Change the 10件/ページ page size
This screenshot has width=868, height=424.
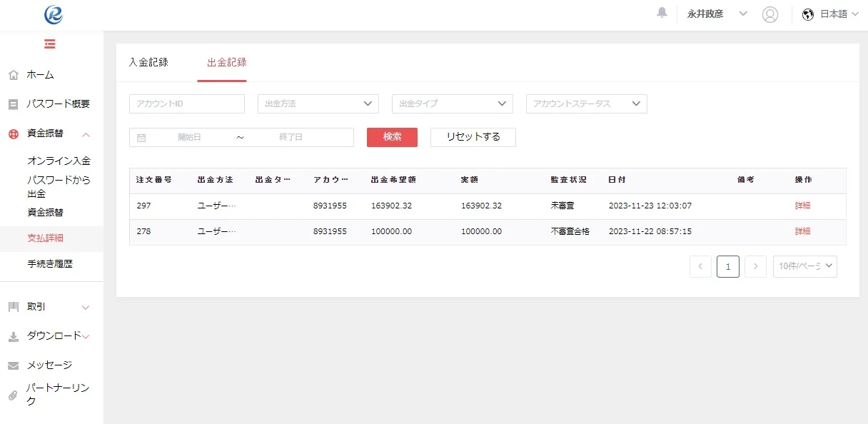[x=804, y=266]
